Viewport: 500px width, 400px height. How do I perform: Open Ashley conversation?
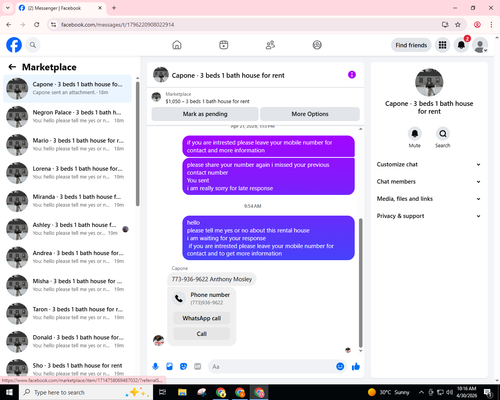(67, 229)
